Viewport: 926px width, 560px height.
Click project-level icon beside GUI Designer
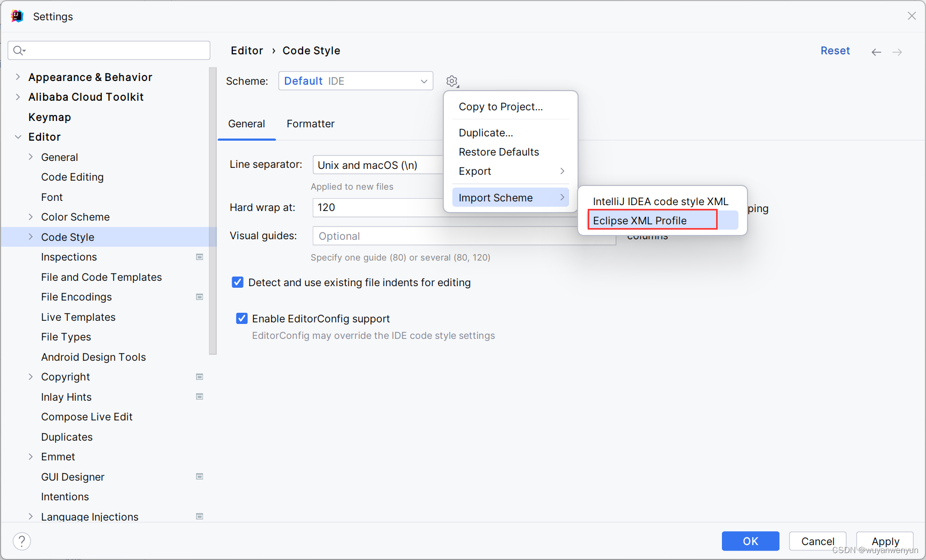click(x=200, y=476)
